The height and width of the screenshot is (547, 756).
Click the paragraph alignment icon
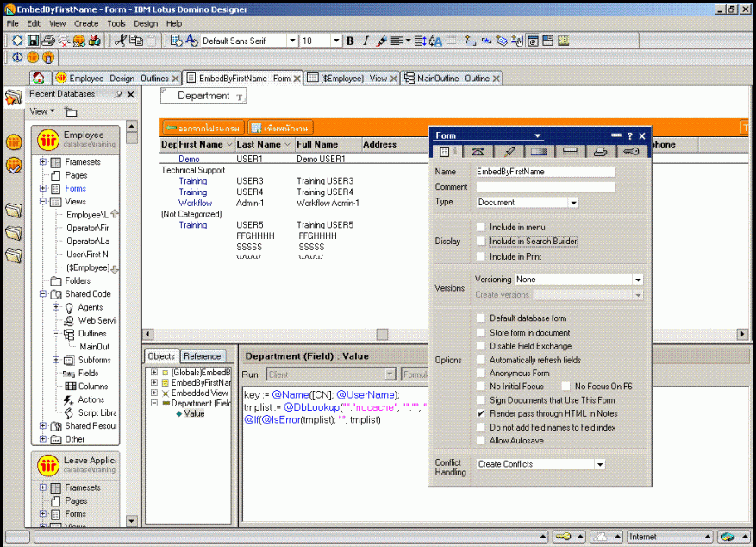pyautogui.click(x=397, y=41)
